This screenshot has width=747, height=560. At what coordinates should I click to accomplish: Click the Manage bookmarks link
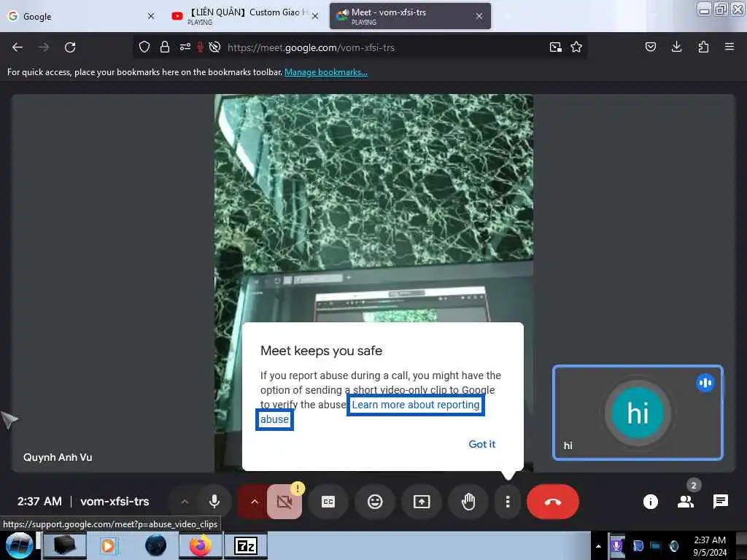pos(326,72)
